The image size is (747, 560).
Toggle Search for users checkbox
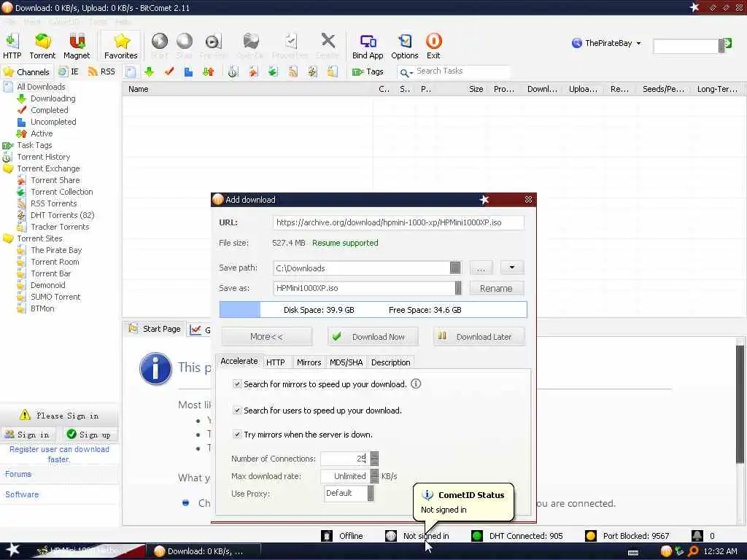[x=237, y=410]
